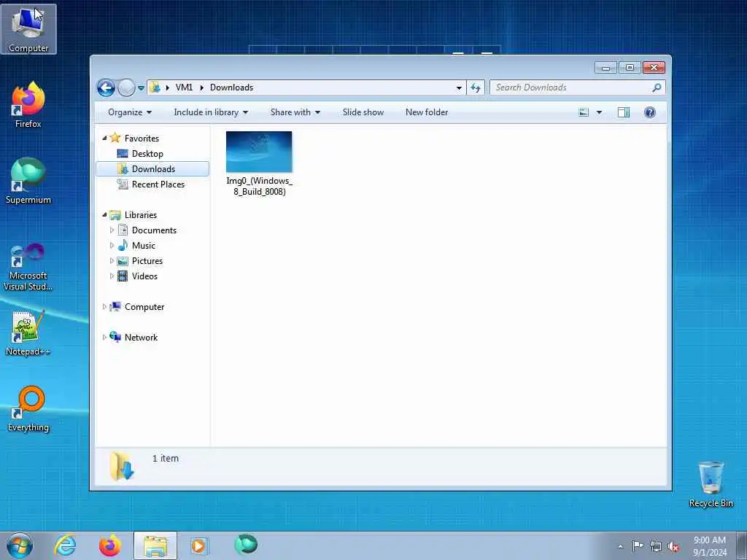Open address bar history dropdown arrow
The width and height of the screenshot is (747, 560).
459,87
